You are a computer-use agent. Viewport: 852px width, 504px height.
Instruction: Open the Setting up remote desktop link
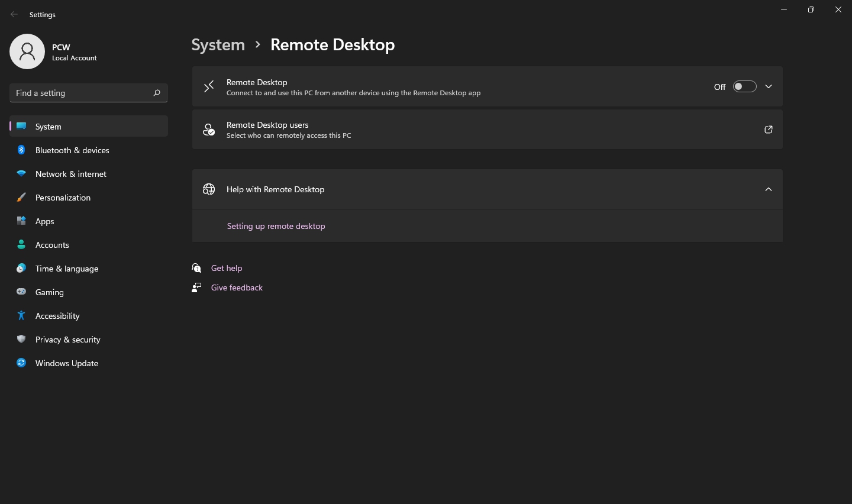(276, 226)
